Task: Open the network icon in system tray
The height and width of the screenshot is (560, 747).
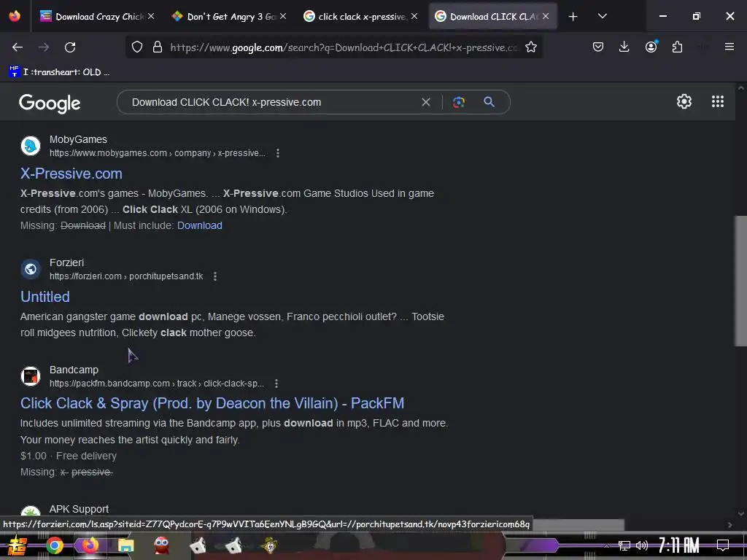Action: click(624, 545)
